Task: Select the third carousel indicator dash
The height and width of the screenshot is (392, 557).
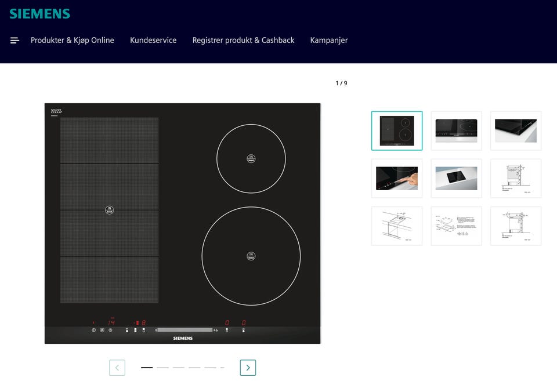Action: click(178, 368)
